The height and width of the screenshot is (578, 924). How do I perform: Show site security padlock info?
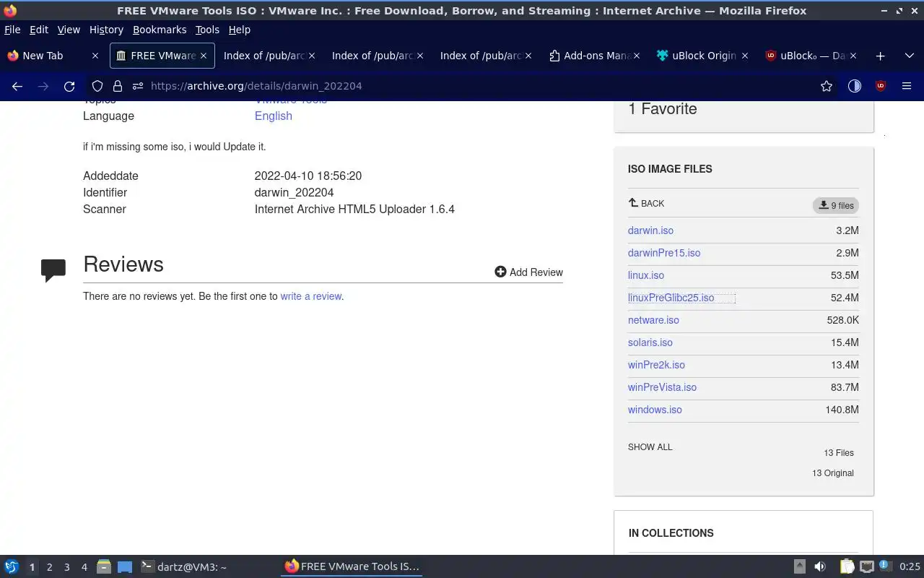[x=117, y=86]
